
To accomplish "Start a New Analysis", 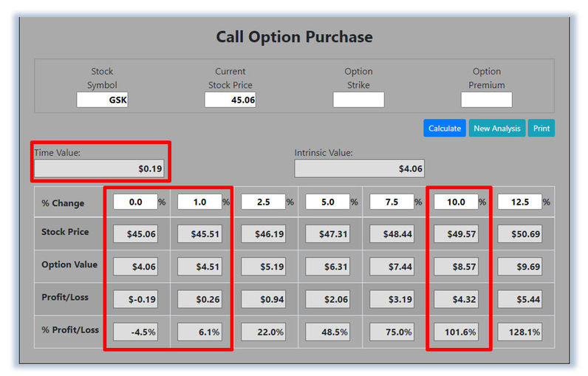I will point(497,129).
